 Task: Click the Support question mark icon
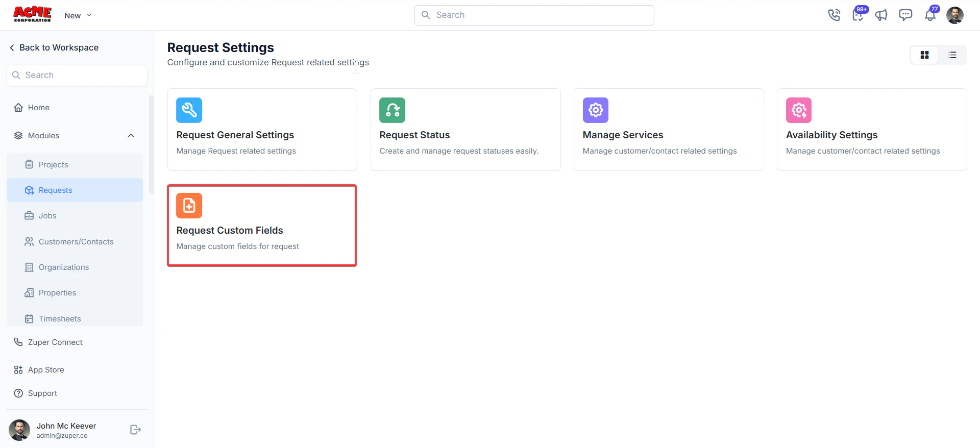pos(18,393)
